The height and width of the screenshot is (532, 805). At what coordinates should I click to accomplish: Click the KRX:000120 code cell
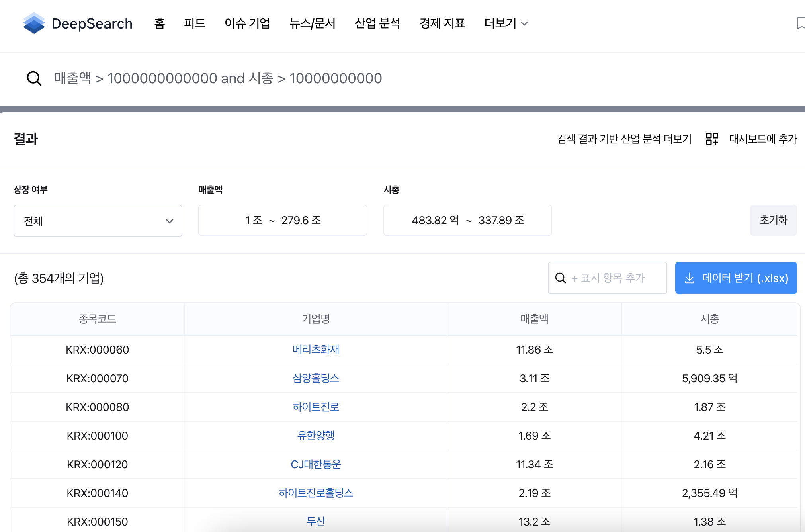pyautogui.click(x=97, y=464)
